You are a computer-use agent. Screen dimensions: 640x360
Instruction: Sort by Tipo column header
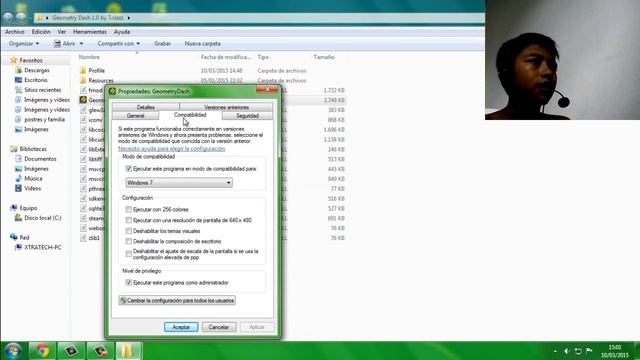coord(263,57)
